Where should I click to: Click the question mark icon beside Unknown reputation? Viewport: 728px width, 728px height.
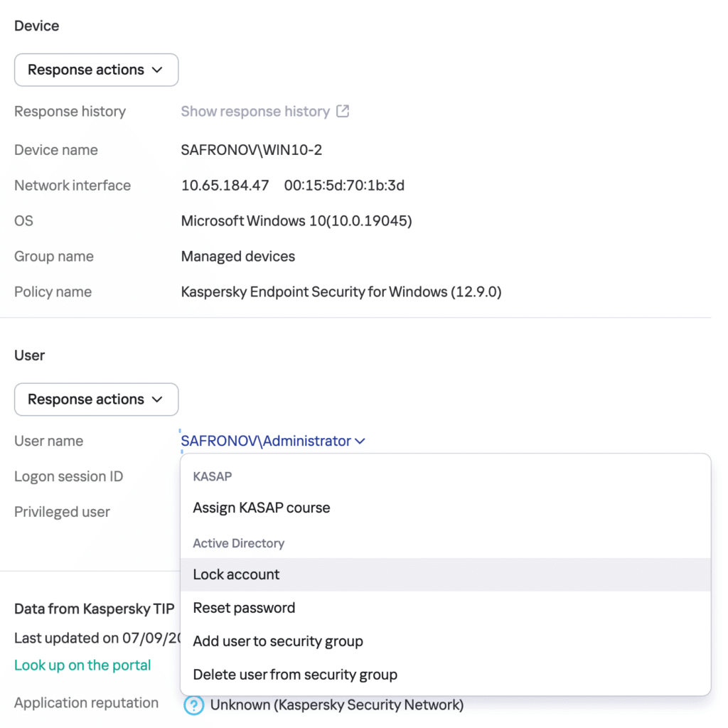194,706
